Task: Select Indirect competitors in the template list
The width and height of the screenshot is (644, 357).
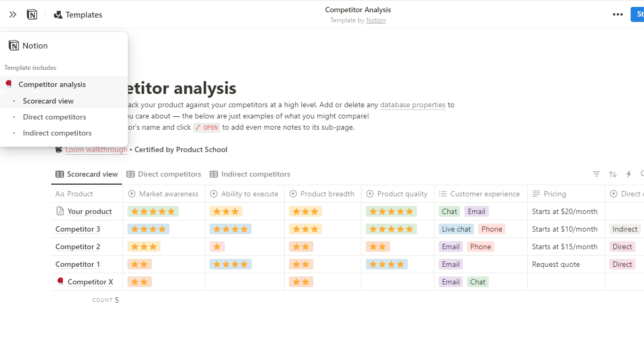Action: click(x=57, y=133)
